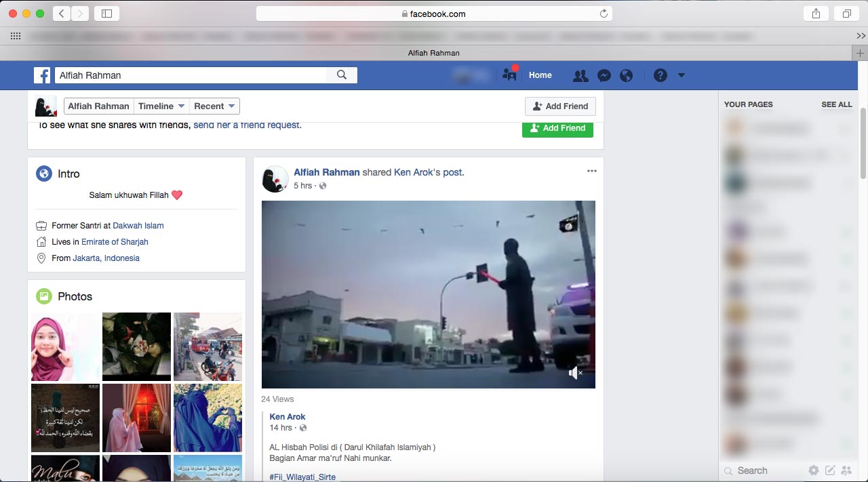Expand the Recent dropdown

214,106
